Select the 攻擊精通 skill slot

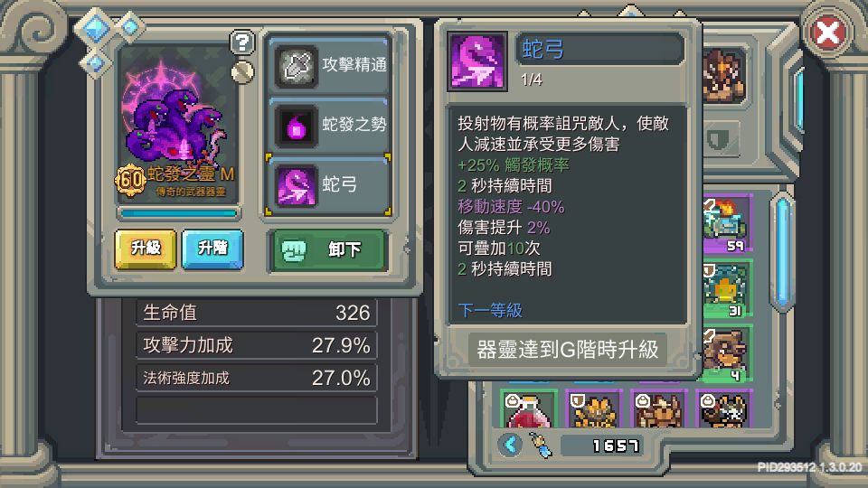(x=329, y=65)
